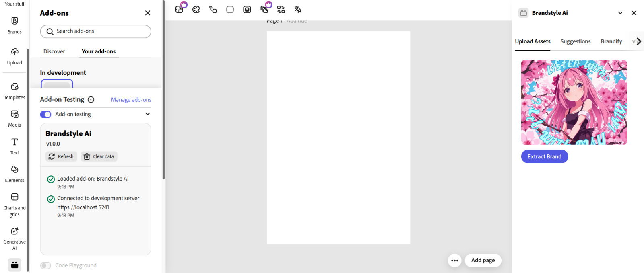Click the Manage add-ons link

pos(131,100)
